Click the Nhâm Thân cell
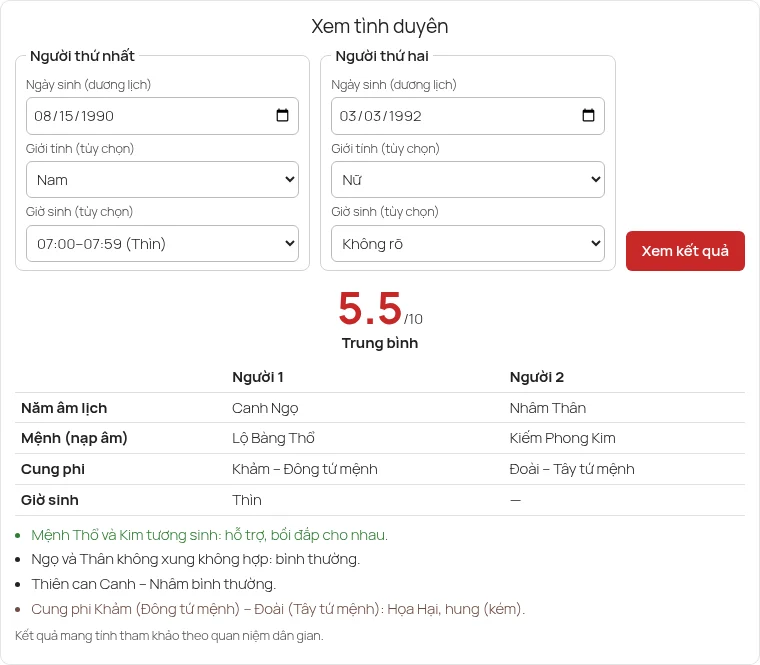 click(x=548, y=408)
